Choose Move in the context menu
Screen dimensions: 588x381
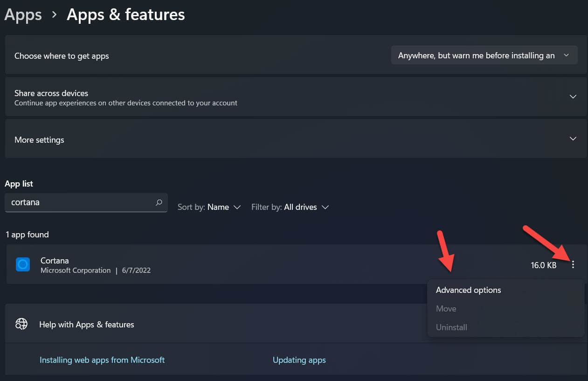(x=446, y=309)
